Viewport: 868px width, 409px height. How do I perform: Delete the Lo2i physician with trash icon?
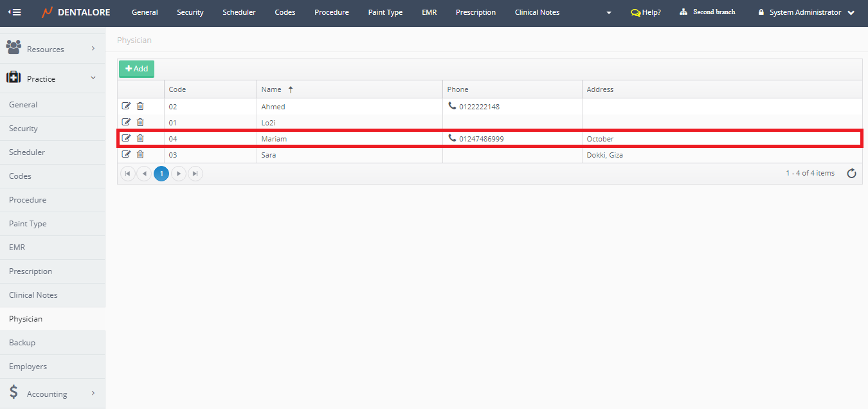(x=140, y=122)
